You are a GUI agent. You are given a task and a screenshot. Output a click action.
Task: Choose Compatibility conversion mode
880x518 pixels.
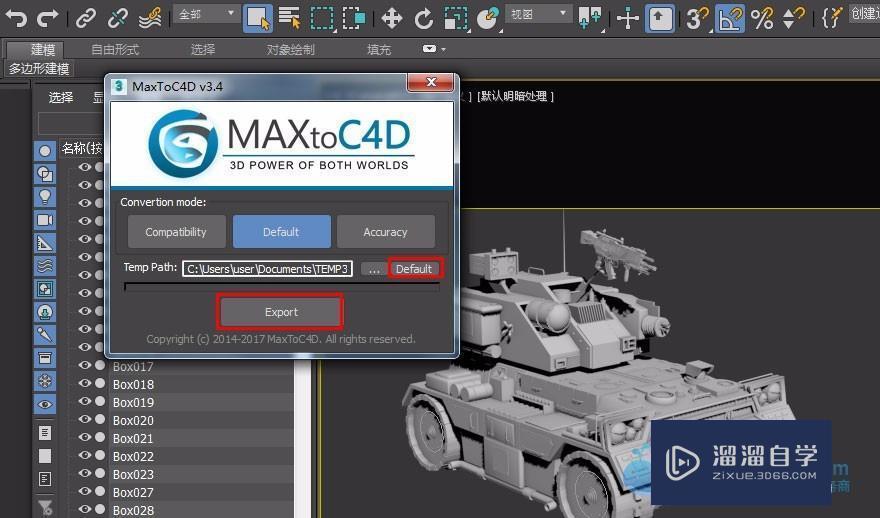click(x=176, y=232)
